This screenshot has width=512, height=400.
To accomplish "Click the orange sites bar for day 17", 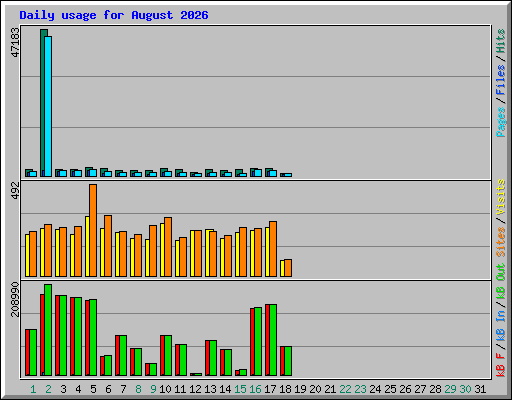I will [273, 249].
